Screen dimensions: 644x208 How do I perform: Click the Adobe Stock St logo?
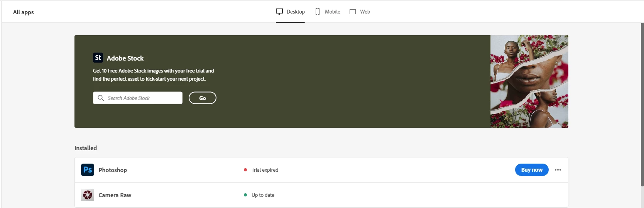click(x=98, y=58)
